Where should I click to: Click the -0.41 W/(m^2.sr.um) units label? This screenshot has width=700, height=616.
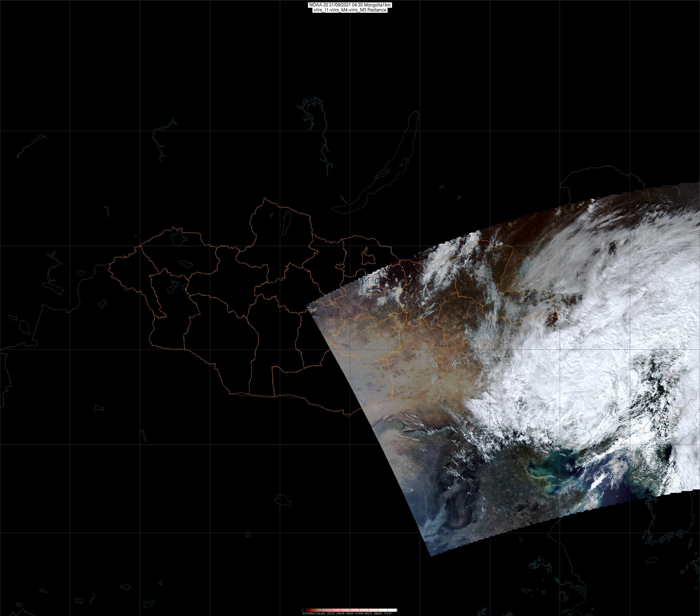313,614
